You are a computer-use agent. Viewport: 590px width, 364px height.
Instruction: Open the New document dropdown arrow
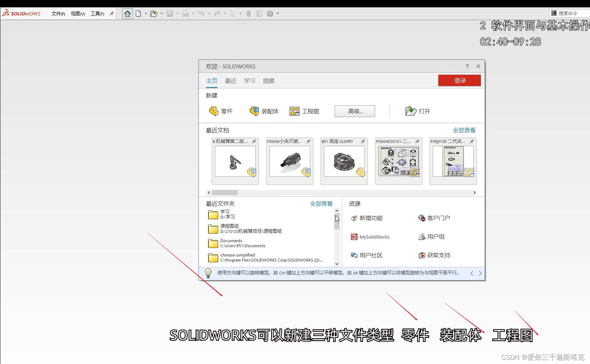point(146,14)
